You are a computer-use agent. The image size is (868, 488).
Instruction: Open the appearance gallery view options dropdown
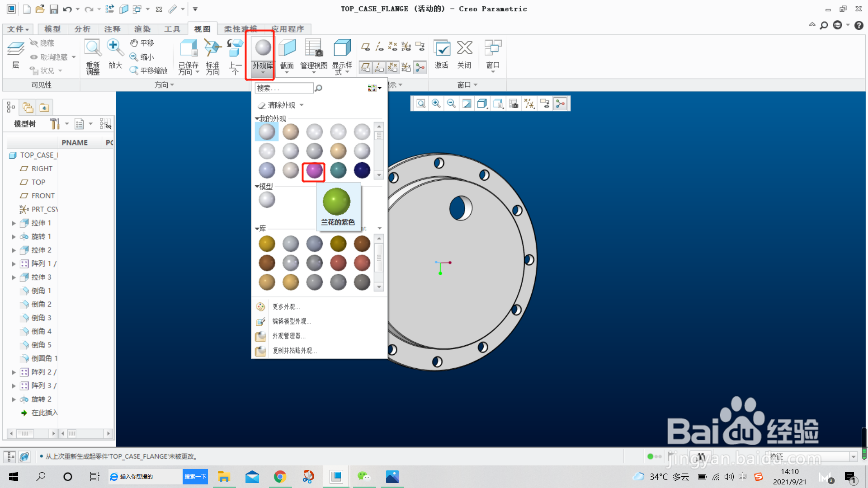pos(374,88)
